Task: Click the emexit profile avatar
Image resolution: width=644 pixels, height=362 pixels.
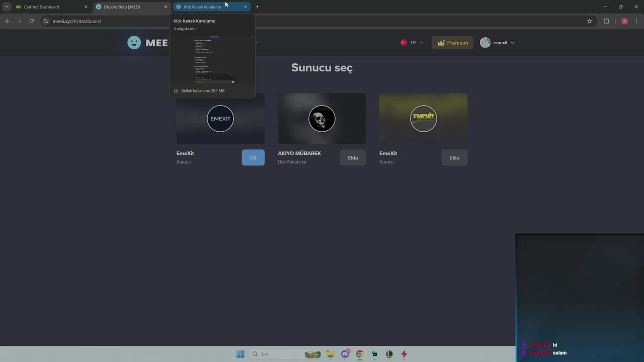Action: [485, 43]
